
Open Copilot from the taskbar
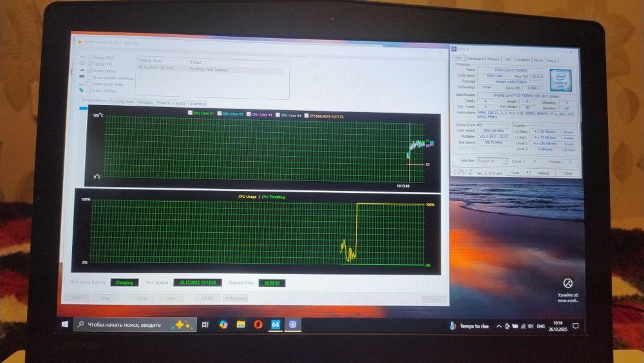pos(223,324)
